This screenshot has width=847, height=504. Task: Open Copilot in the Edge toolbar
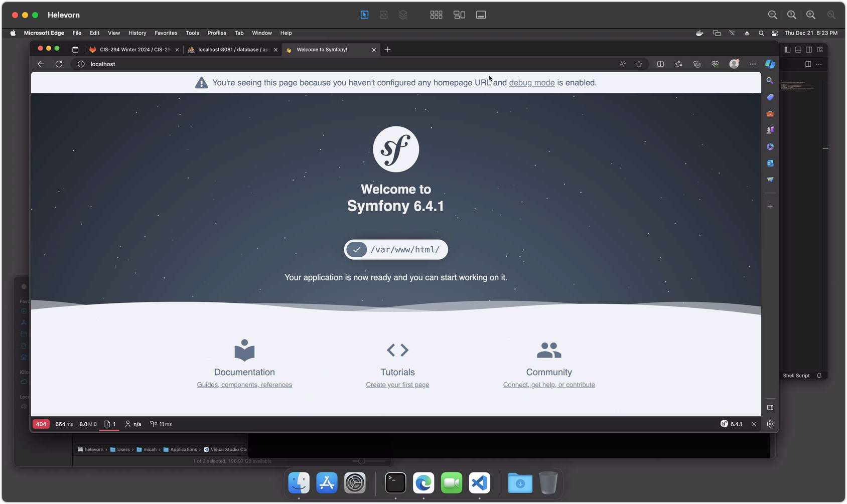tap(771, 64)
